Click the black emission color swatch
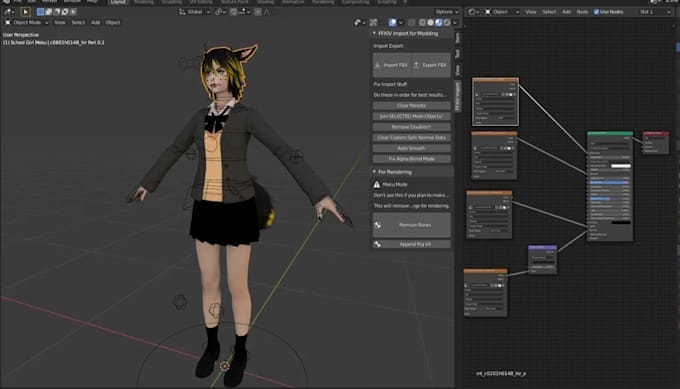This screenshot has width=680, height=389. [x=621, y=222]
